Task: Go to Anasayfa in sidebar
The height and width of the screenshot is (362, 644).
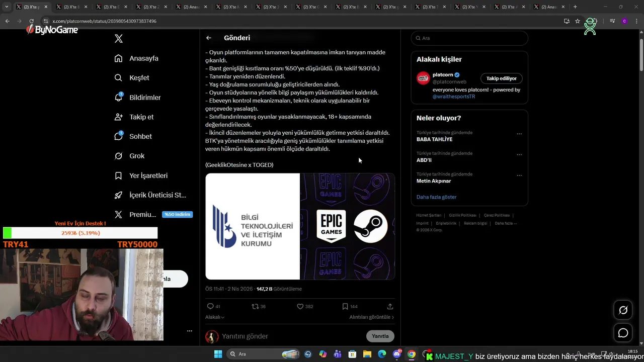Action: [136, 58]
